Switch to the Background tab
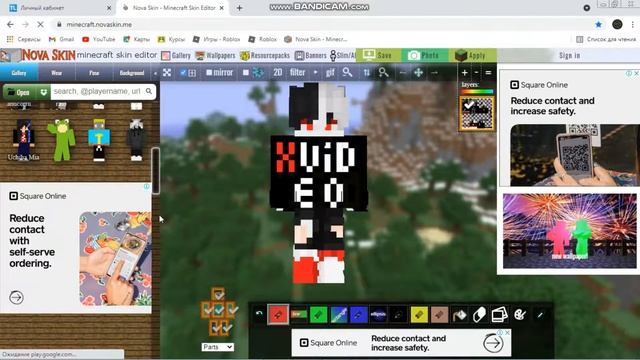The width and height of the screenshot is (640, 360). pyautogui.click(x=132, y=73)
